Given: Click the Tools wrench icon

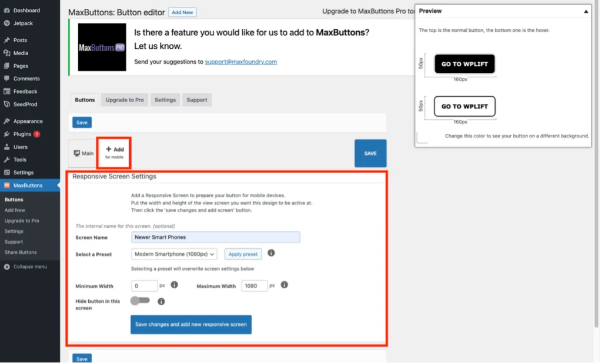Looking at the screenshot, I should 7,160.
